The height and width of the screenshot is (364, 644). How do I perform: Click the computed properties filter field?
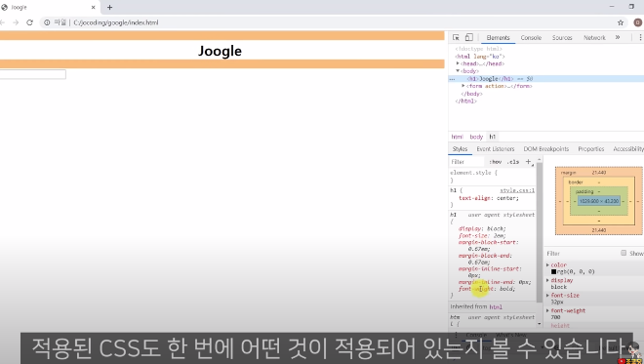[582, 254]
